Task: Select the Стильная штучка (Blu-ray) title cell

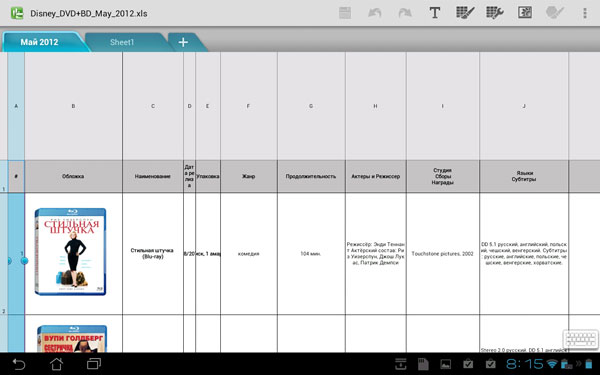Action: coord(153,254)
